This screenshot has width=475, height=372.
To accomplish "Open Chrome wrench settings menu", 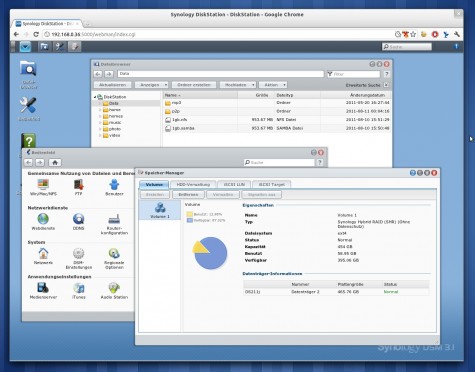I will tap(457, 34).
